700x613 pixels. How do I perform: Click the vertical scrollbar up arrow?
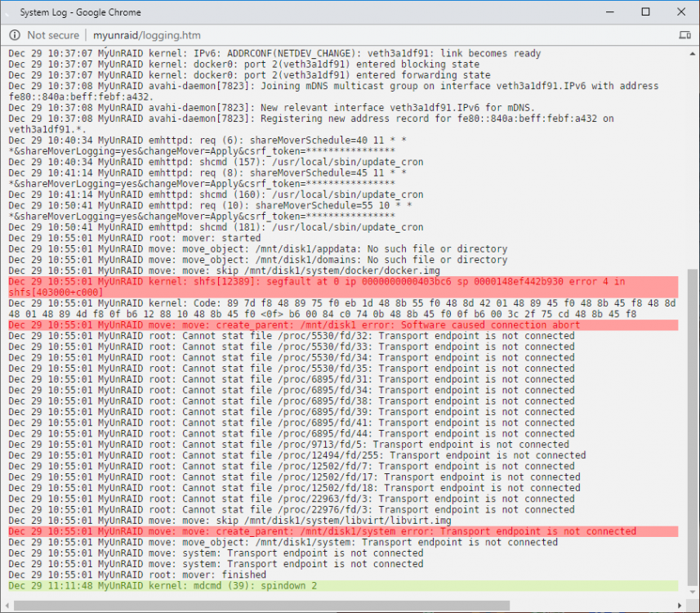693,53
